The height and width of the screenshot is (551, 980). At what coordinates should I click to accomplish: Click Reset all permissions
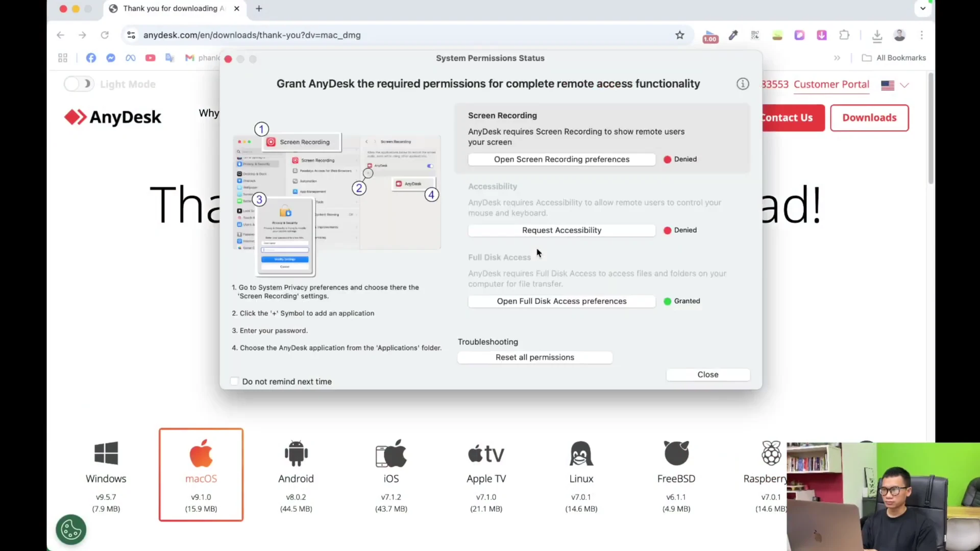click(x=535, y=357)
